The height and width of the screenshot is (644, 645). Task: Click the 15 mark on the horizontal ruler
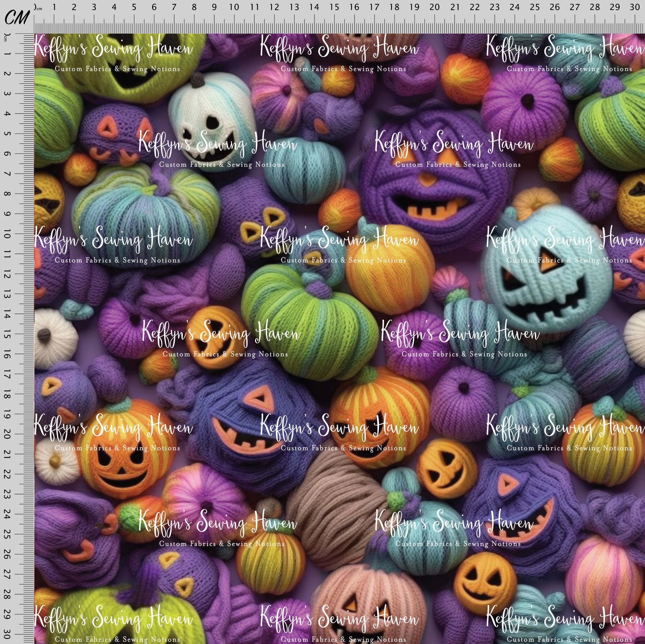[334, 7]
